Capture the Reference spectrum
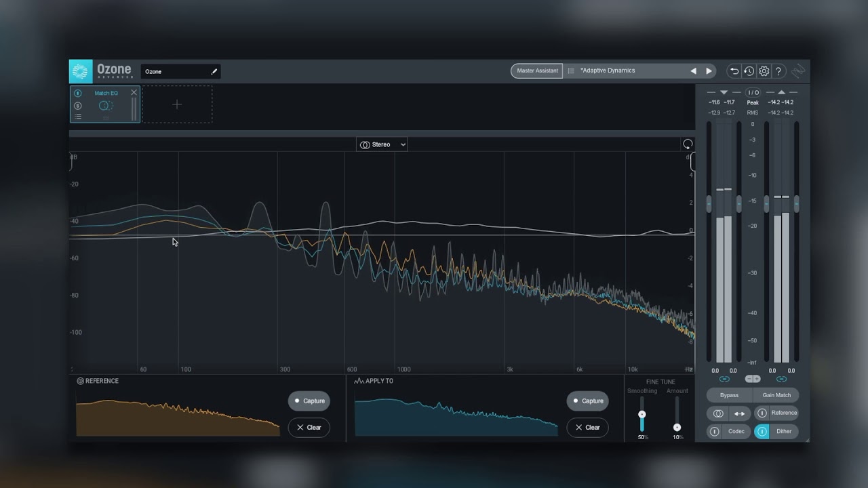The width and height of the screenshot is (868, 488). point(309,401)
